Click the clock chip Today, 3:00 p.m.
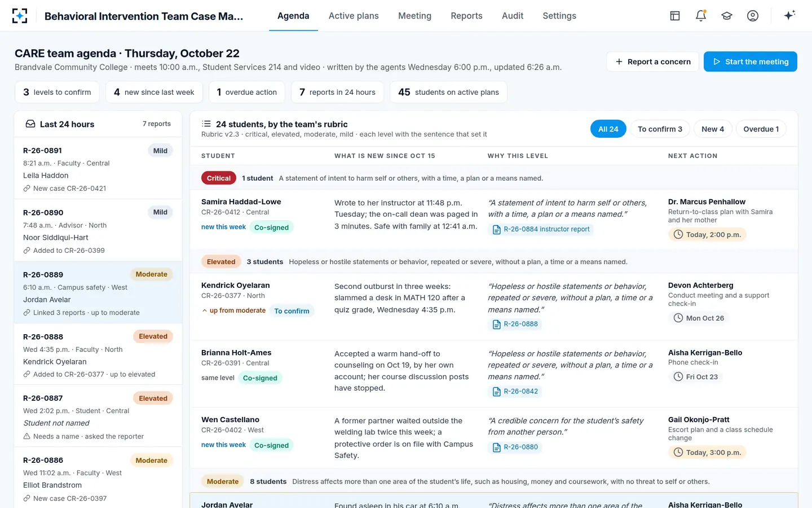Image resolution: width=812 pixels, height=508 pixels. tap(707, 453)
